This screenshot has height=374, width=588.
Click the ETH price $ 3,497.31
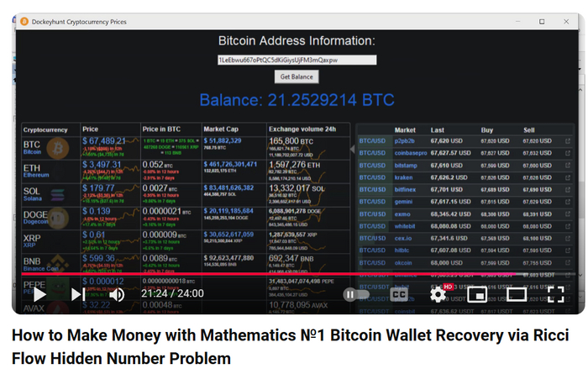pyautogui.click(x=102, y=165)
